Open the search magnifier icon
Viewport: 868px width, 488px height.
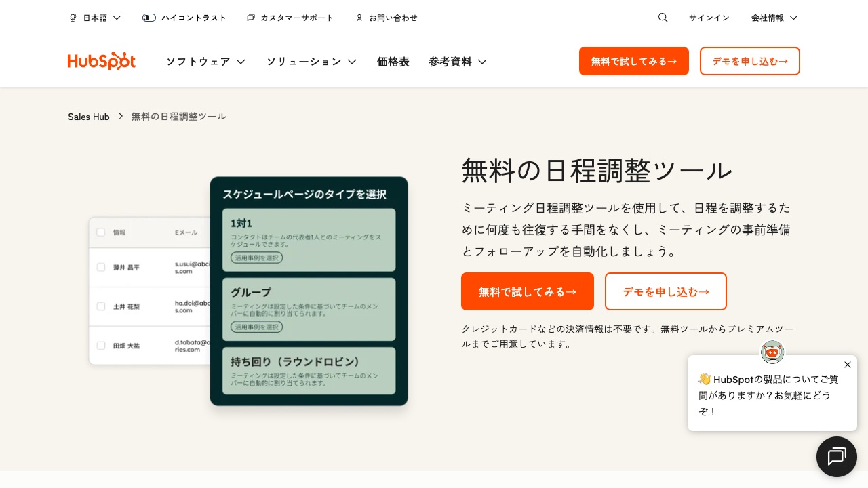pyautogui.click(x=663, y=18)
